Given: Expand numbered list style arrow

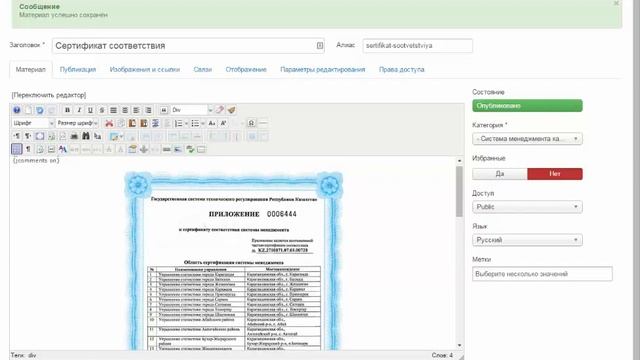Looking at the screenshot, I should click(186, 123).
